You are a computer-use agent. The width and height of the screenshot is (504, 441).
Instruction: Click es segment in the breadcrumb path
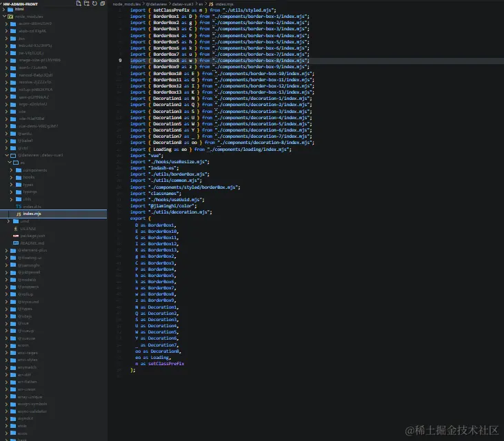201,4
